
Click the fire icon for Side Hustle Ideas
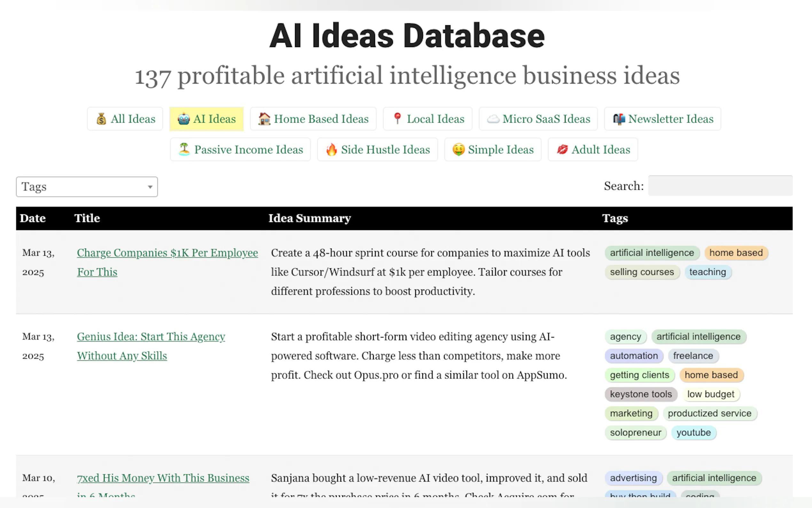click(x=331, y=149)
